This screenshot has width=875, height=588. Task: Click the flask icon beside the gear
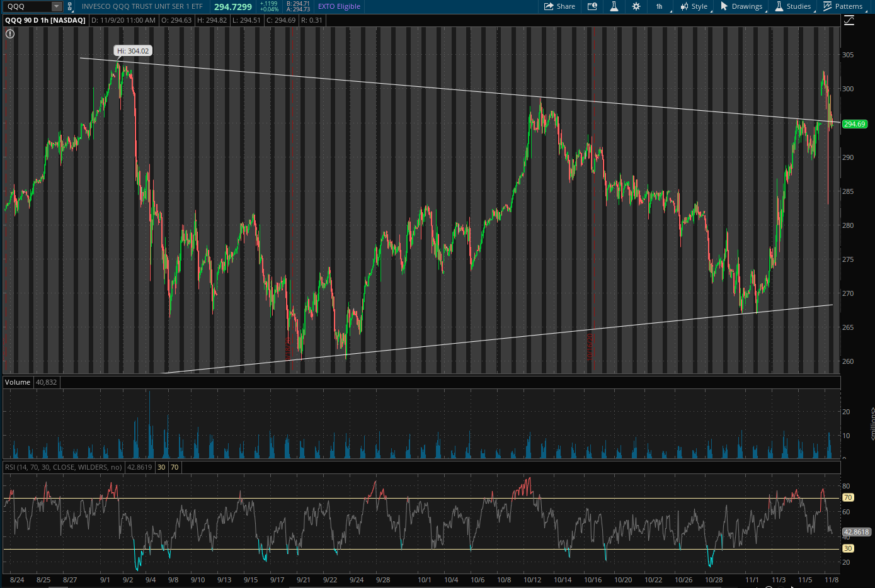[x=614, y=6]
